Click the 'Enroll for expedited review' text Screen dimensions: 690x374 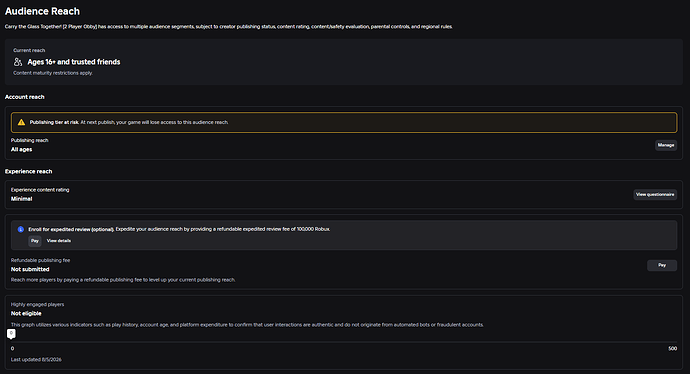click(x=71, y=229)
